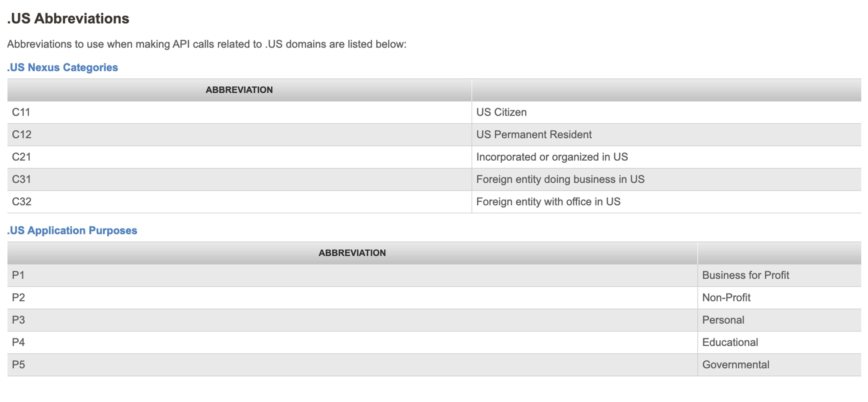Click the Educational purpose cell
The height and width of the screenshot is (402, 868).
[x=730, y=342]
